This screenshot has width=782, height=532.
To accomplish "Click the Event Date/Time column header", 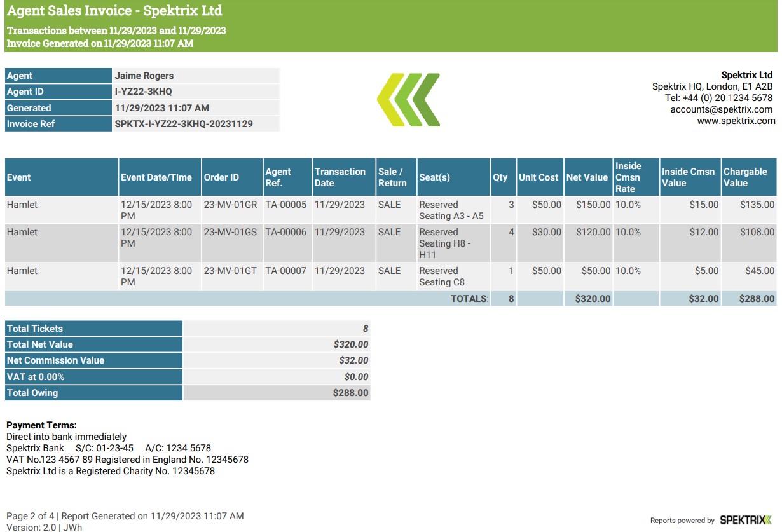I will (156, 177).
